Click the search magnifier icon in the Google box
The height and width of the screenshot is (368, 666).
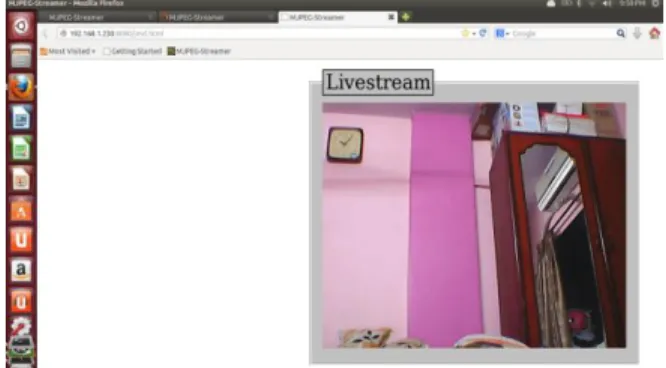coord(621,33)
